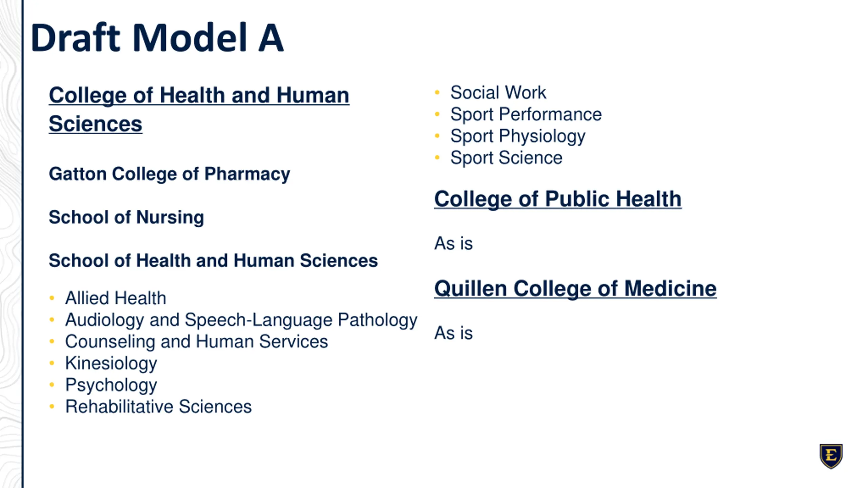The width and height of the screenshot is (868, 488).
Task: Click the ETSU shield logo icon
Action: click(x=831, y=456)
